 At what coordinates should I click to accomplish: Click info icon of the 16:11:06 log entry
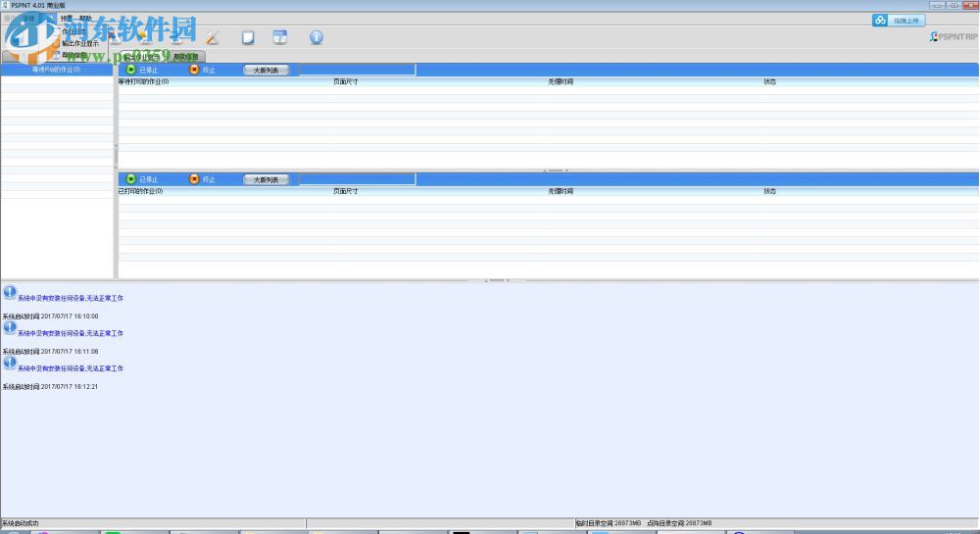[10, 327]
